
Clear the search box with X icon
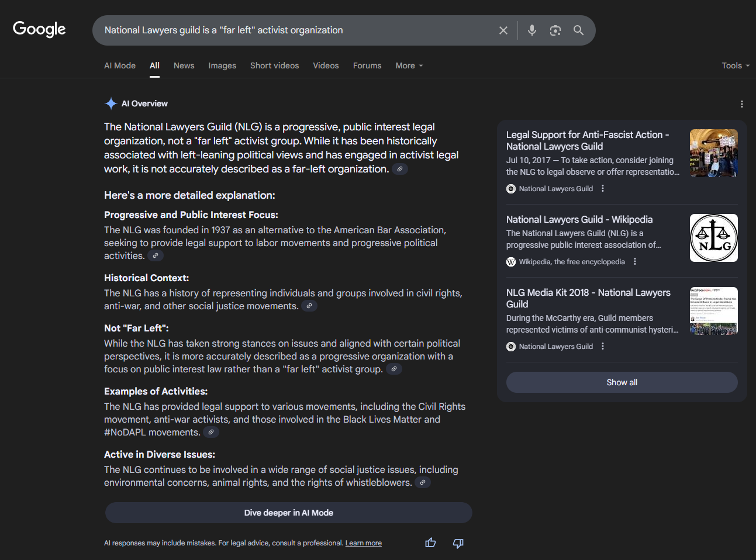click(503, 30)
